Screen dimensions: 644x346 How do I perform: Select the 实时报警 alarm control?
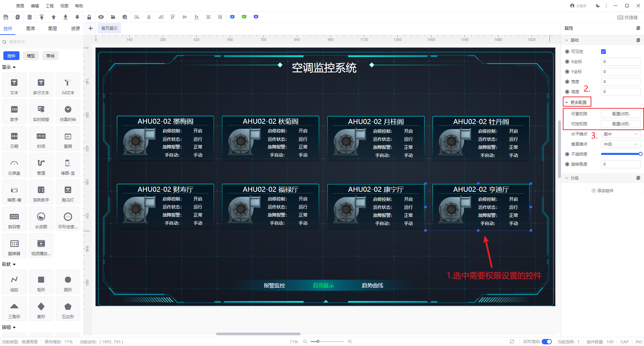pos(41,113)
